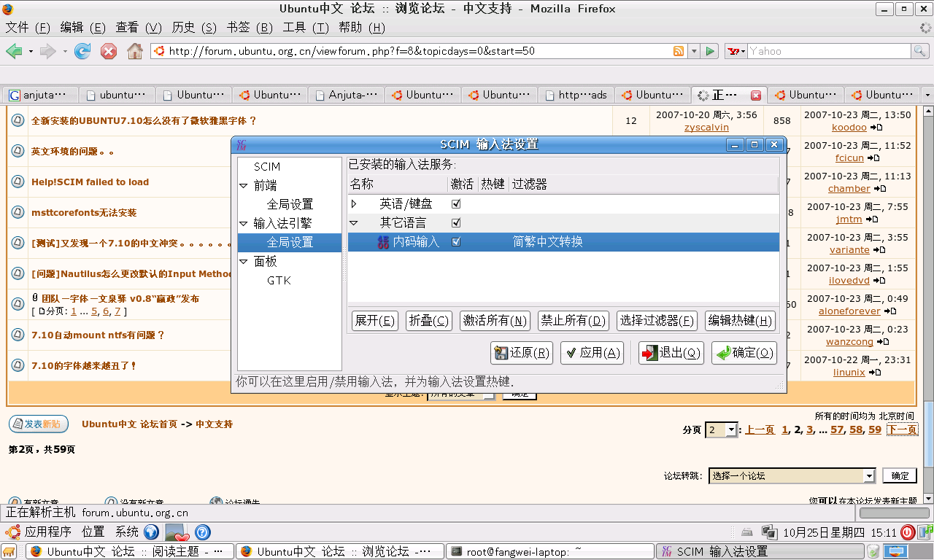Open thread 'Help!SCIM failed to load'
This screenshot has height=560, width=934.
click(90, 182)
